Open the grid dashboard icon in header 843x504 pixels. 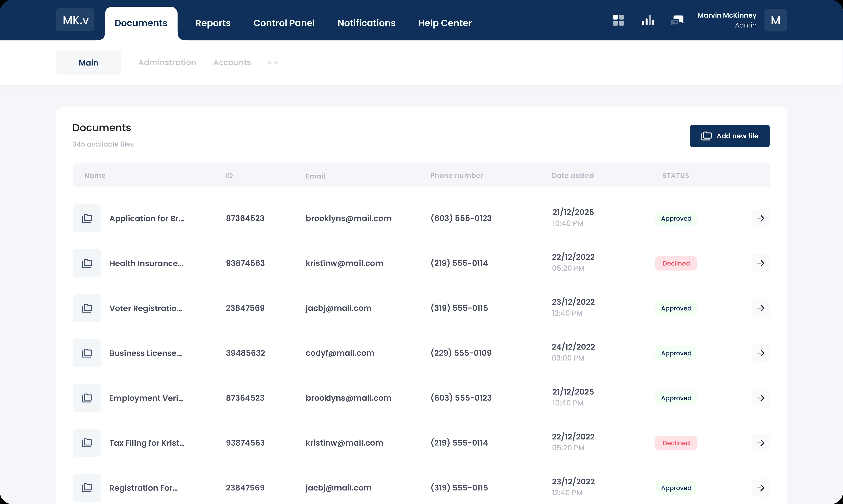(618, 20)
